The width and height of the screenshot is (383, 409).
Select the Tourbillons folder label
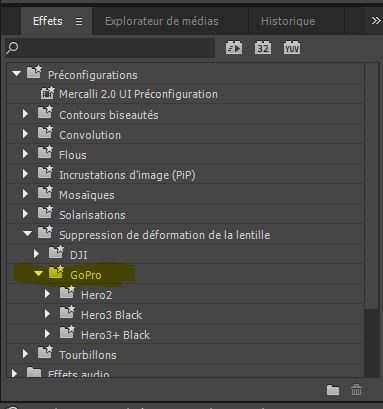(88, 355)
